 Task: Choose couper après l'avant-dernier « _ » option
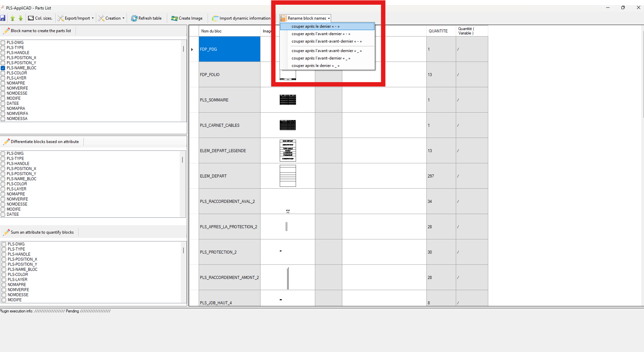321,58
